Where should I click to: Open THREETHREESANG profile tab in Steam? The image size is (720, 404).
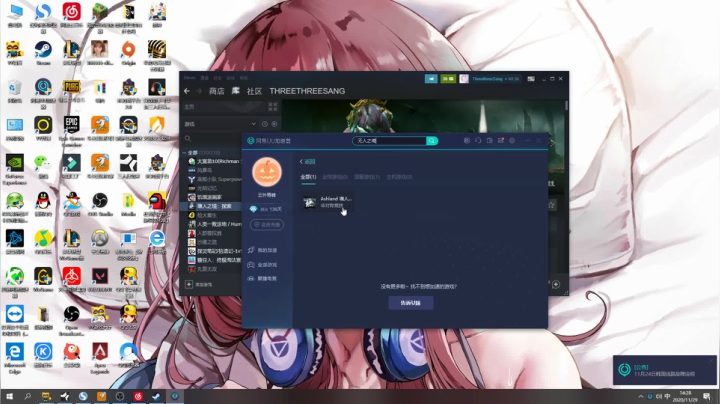click(307, 91)
